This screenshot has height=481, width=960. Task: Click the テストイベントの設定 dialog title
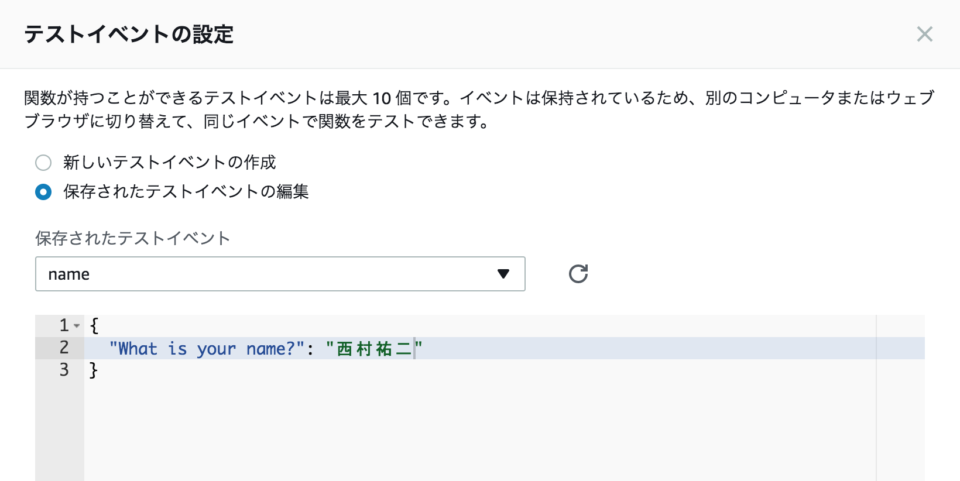pos(128,35)
